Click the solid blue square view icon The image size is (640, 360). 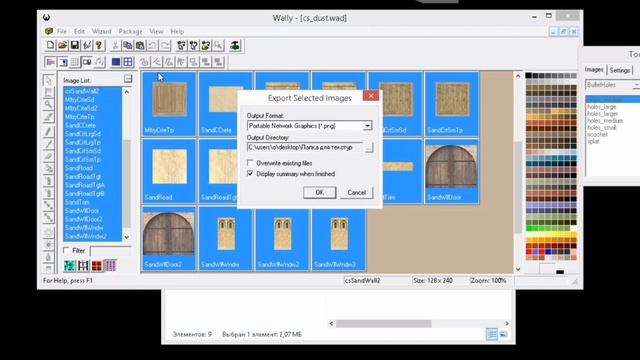pyautogui.click(x=116, y=62)
